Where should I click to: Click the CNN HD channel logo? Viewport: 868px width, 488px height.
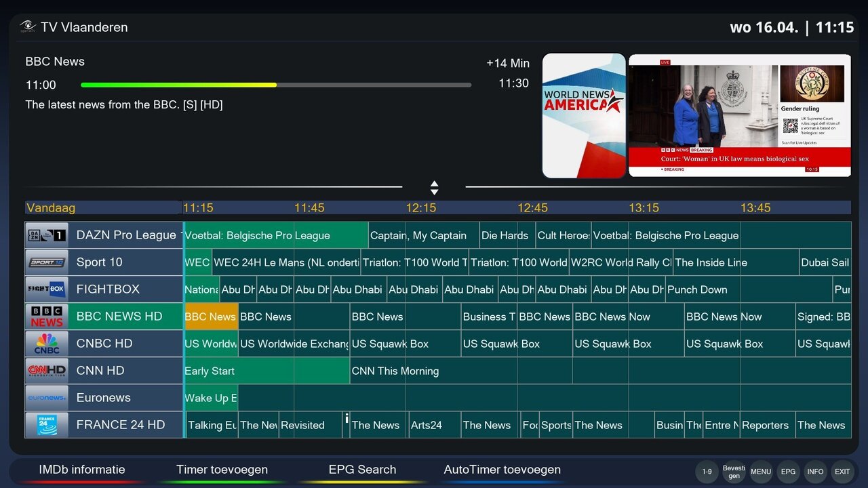[47, 371]
